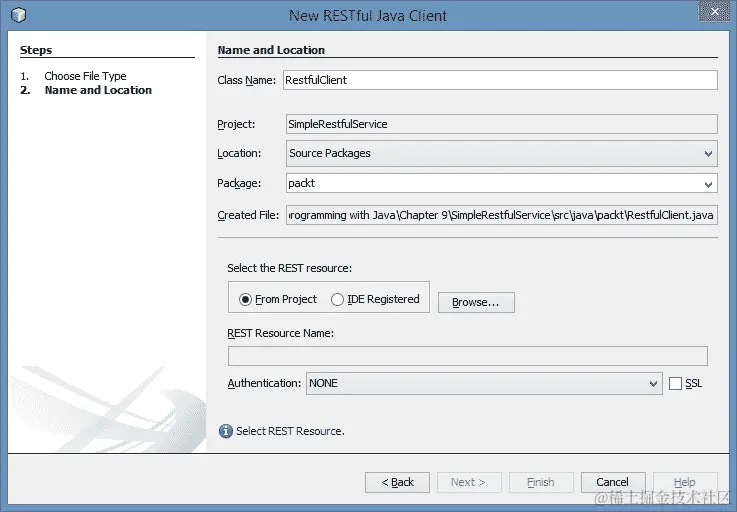This screenshot has height=512, width=737.
Task: Go to previous step with Back button
Action: pyautogui.click(x=397, y=482)
